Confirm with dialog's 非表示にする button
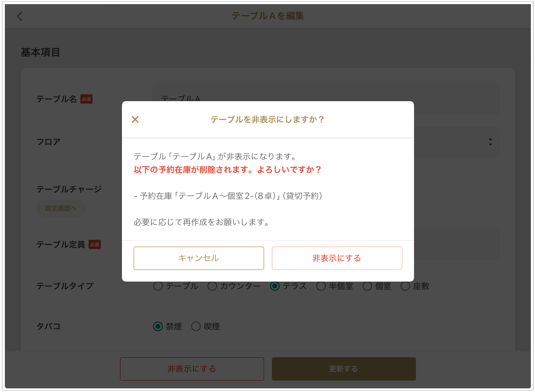The image size is (535, 392). [337, 258]
